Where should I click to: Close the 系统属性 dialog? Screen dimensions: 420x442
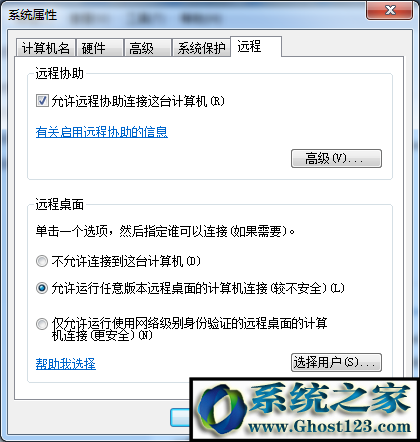(x=389, y=10)
